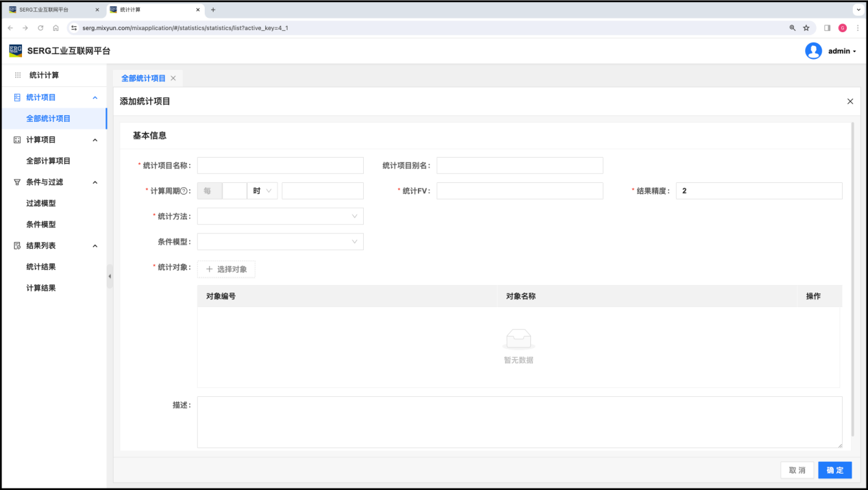This screenshot has width=868, height=490.
Task: Click the 统计项目名称 input field
Action: (280, 166)
